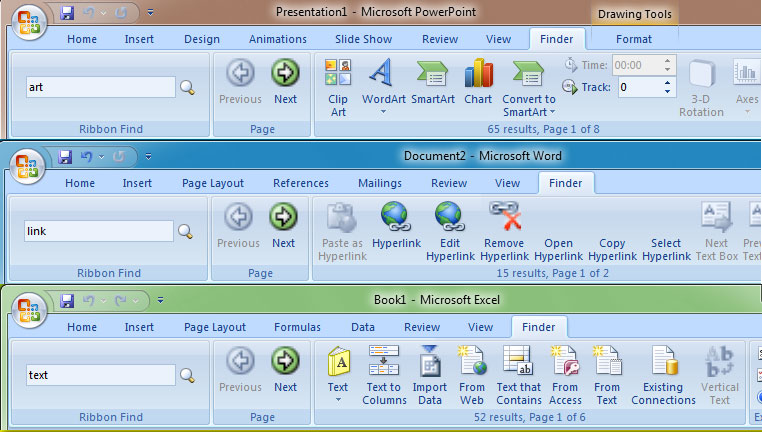Open Convert to SmartArt dropdown in PowerPoint

[553, 112]
